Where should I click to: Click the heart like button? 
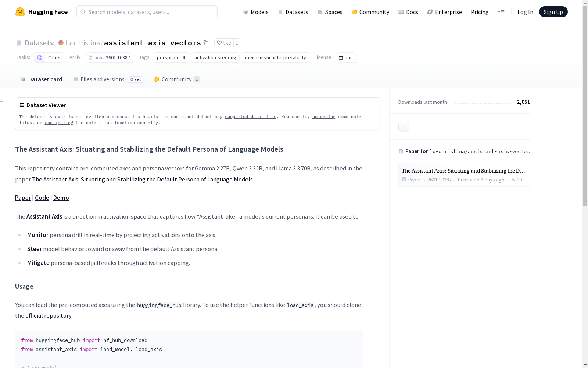click(224, 43)
